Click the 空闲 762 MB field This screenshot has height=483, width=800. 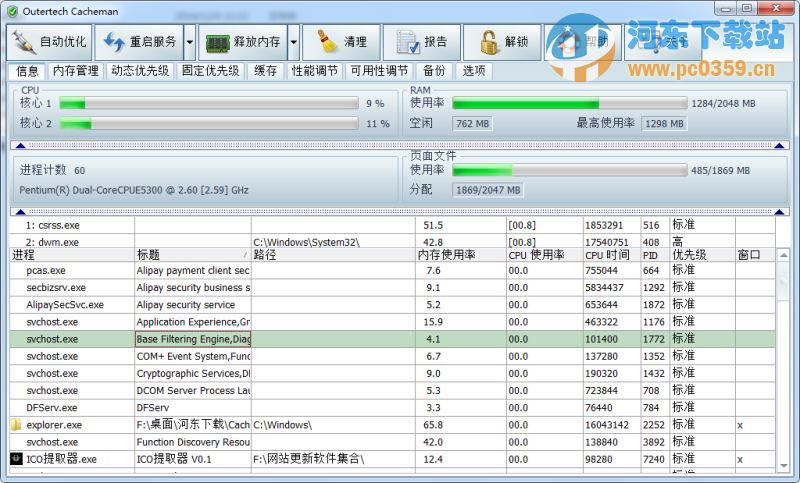tap(472, 123)
